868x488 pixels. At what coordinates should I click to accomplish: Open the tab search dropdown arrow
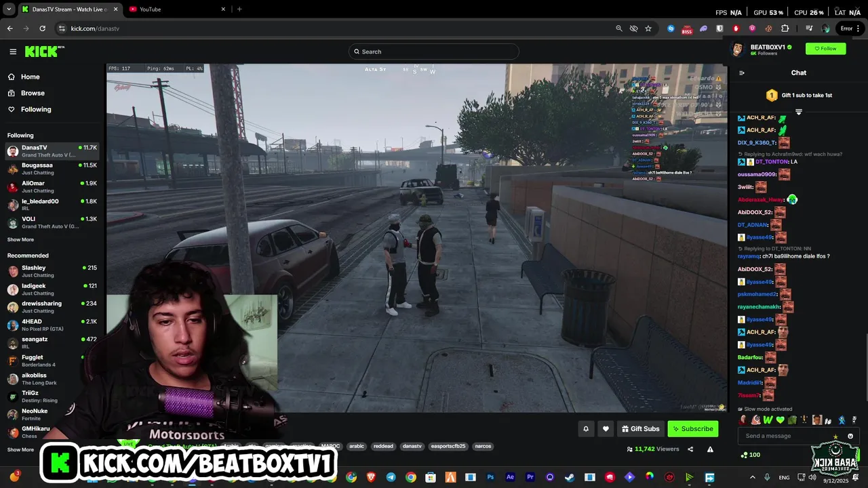8,9
